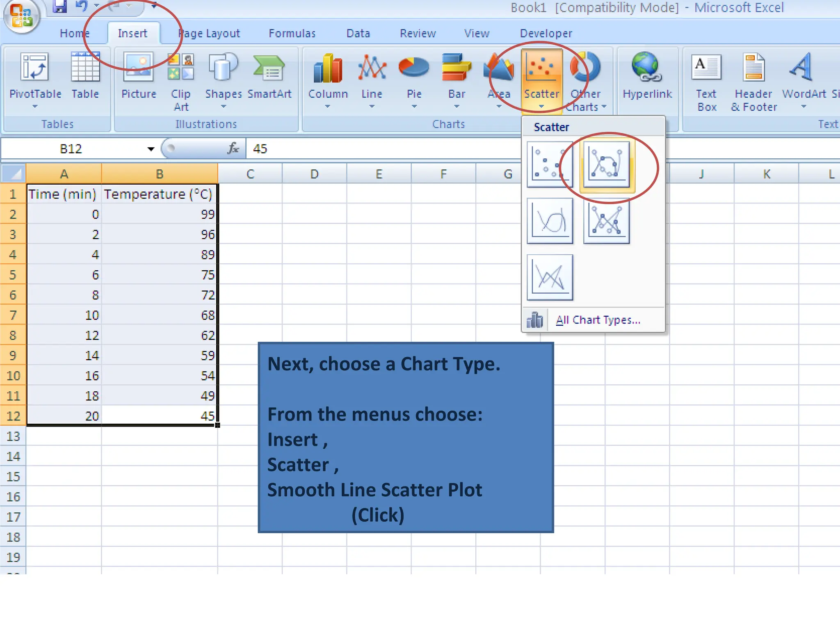
Task: Select column A header
Action: pyautogui.click(x=64, y=174)
